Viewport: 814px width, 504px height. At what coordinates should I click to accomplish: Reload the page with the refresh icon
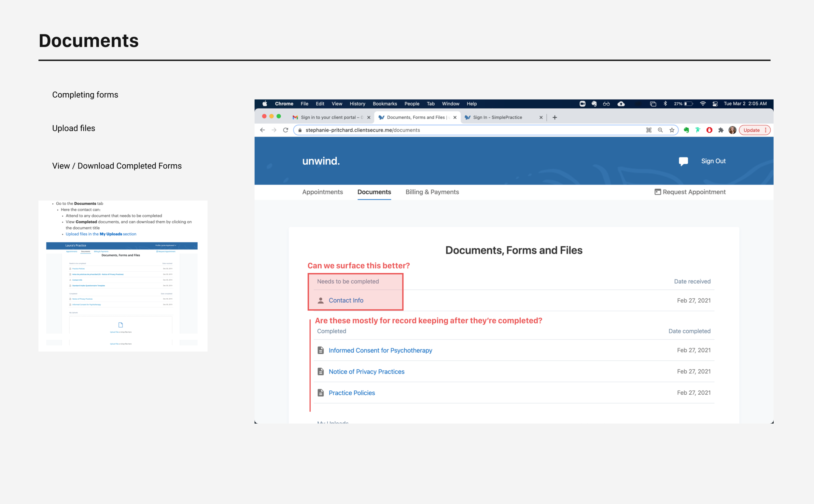[x=286, y=130]
